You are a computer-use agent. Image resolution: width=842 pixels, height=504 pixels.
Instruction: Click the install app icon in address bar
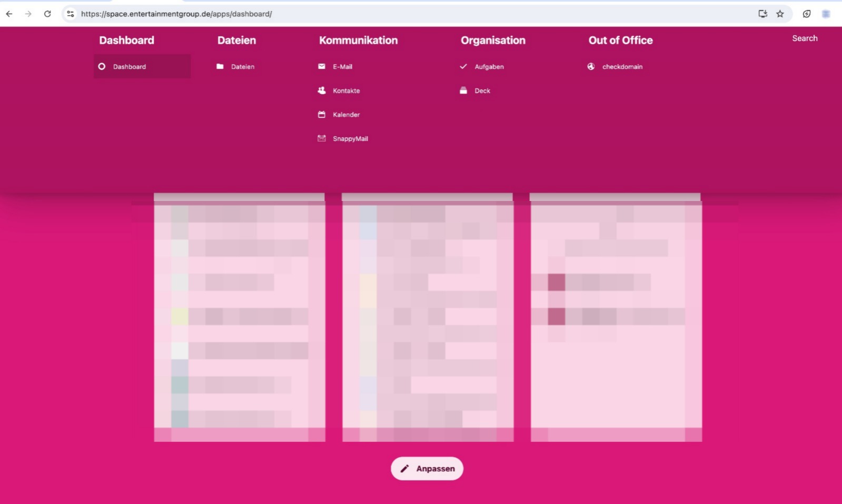tap(762, 14)
